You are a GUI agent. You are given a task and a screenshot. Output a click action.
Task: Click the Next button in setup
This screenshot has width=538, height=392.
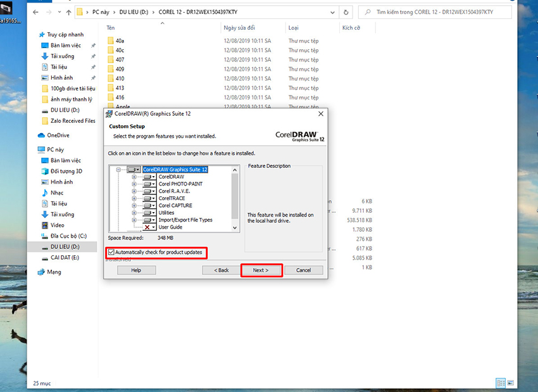coord(261,270)
